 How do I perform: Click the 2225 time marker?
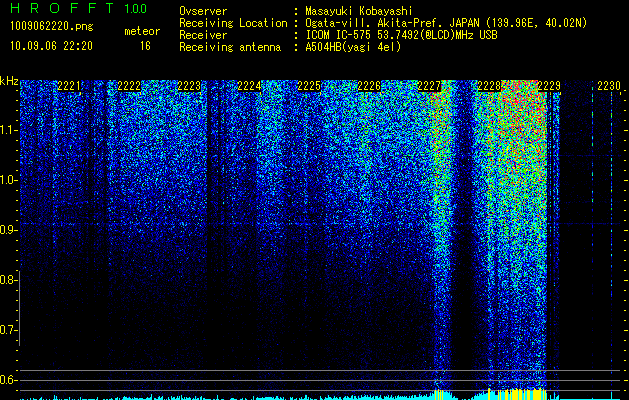pyautogui.click(x=309, y=86)
